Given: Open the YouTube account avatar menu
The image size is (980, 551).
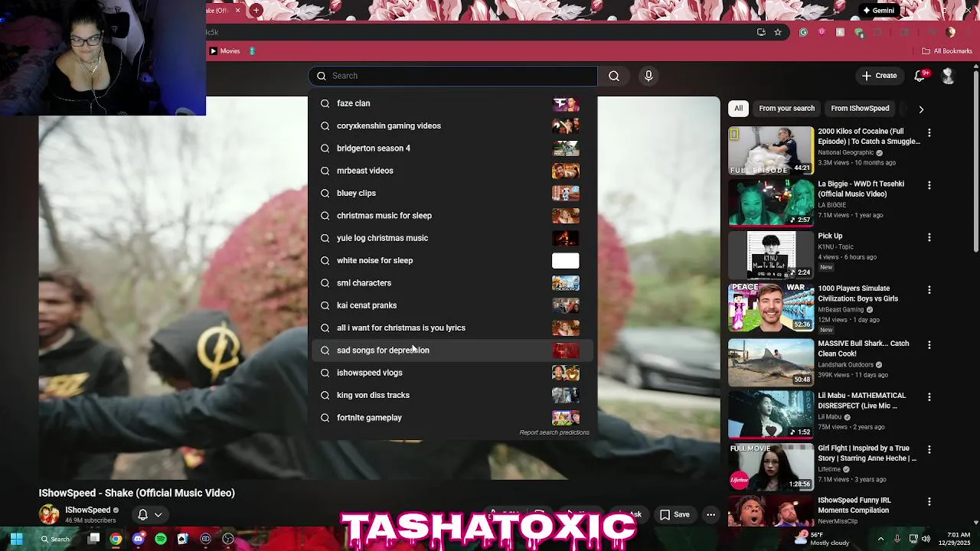Looking at the screenshot, I should [x=948, y=76].
